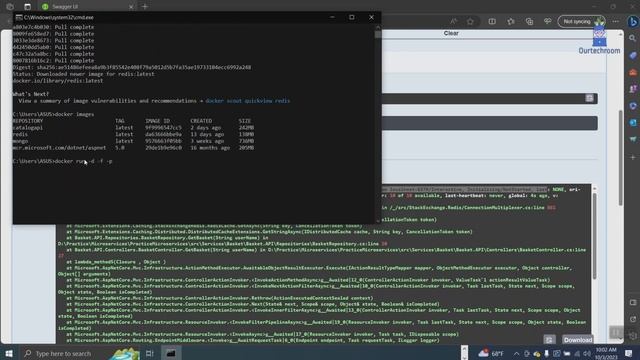The width and height of the screenshot is (640, 360).
Task: Open the tab actions icon in Edge title bar
Action: coord(27,7)
